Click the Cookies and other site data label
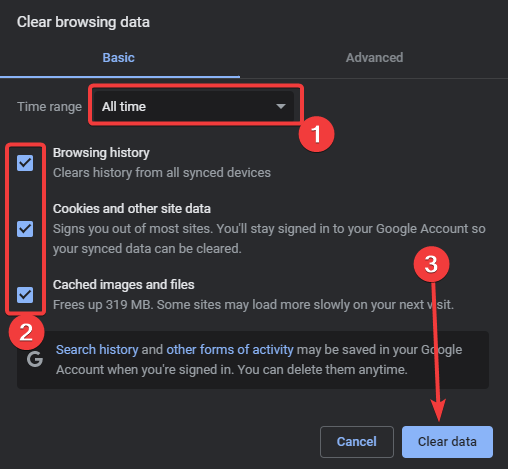This screenshot has width=508, height=469. (132, 209)
